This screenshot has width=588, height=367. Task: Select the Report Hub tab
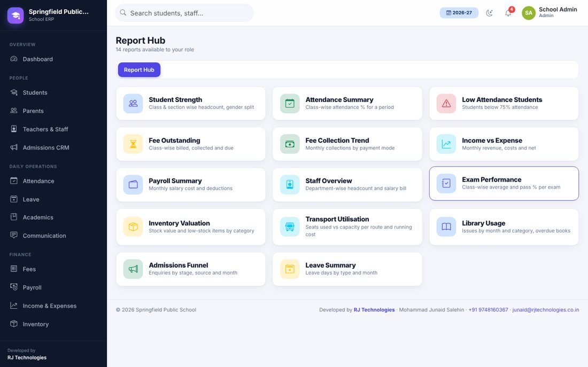click(139, 70)
